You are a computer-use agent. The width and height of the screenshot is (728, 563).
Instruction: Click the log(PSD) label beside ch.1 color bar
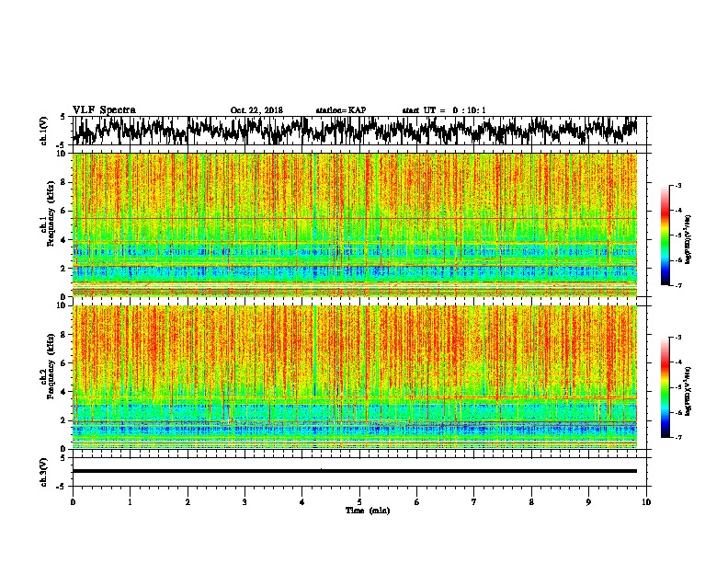(688, 239)
